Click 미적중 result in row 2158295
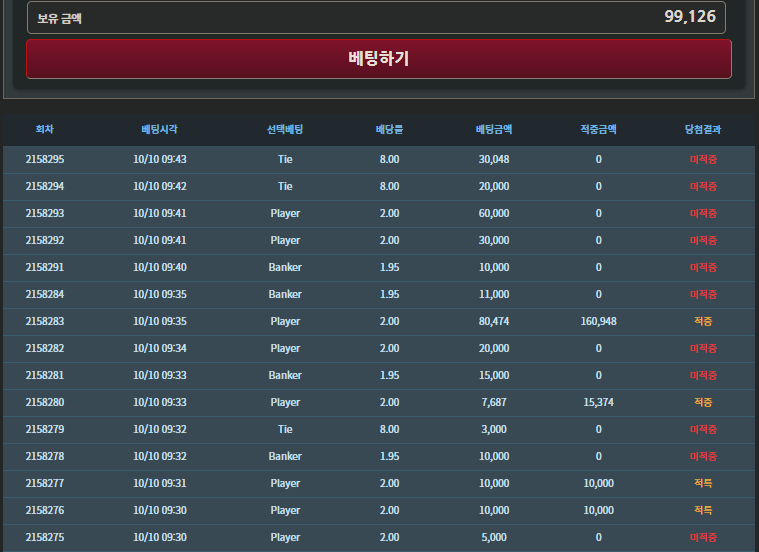The width and height of the screenshot is (759, 552). click(703, 159)
